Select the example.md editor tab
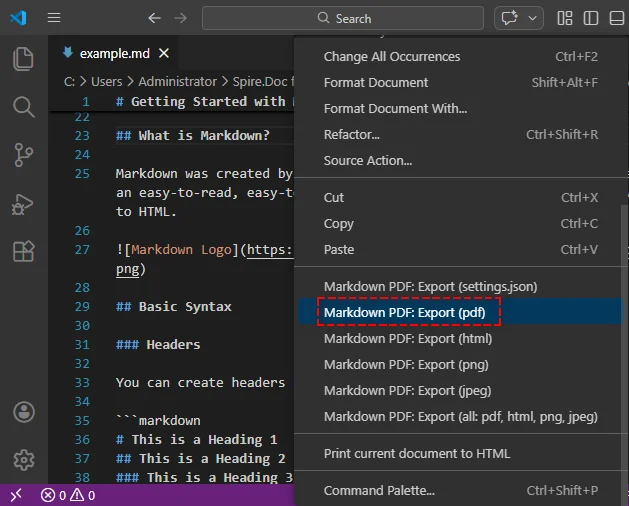The width and height of the screenshot is (629, 506). (x=114, y=53)
